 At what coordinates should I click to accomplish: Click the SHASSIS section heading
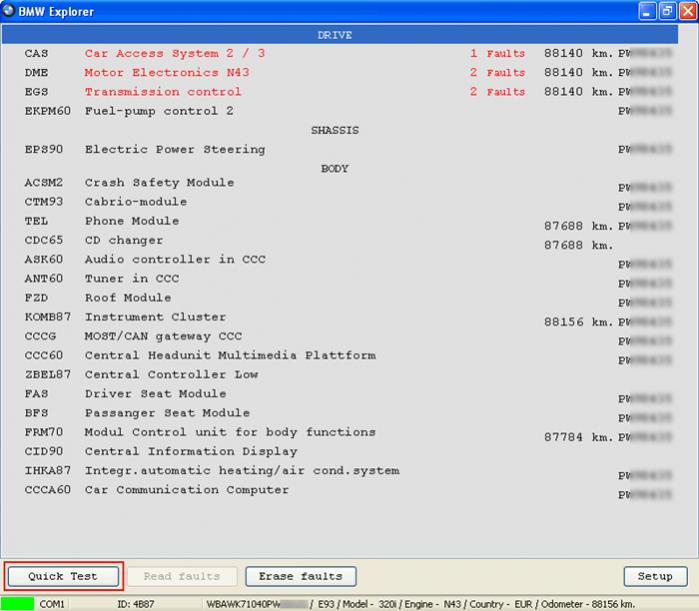coord(335,130)
